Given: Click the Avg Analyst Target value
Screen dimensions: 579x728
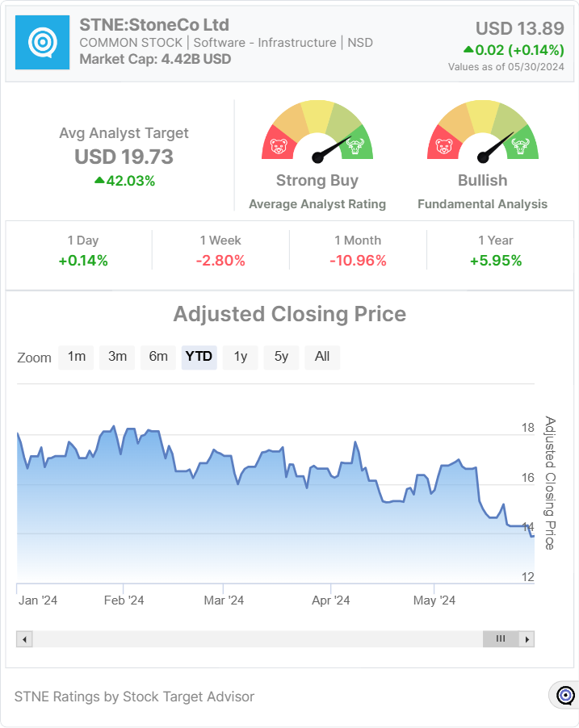Looking at the screenshot, I should point(124,157).
